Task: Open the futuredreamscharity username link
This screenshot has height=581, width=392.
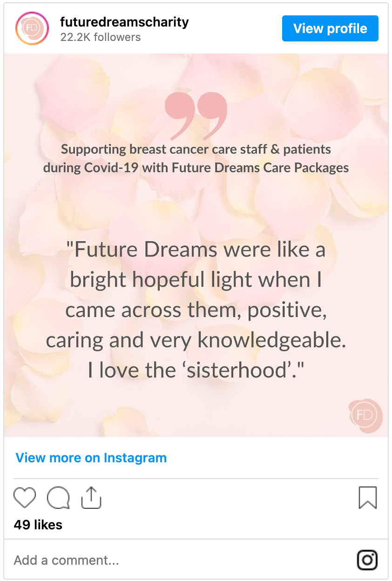Action: 124,21
